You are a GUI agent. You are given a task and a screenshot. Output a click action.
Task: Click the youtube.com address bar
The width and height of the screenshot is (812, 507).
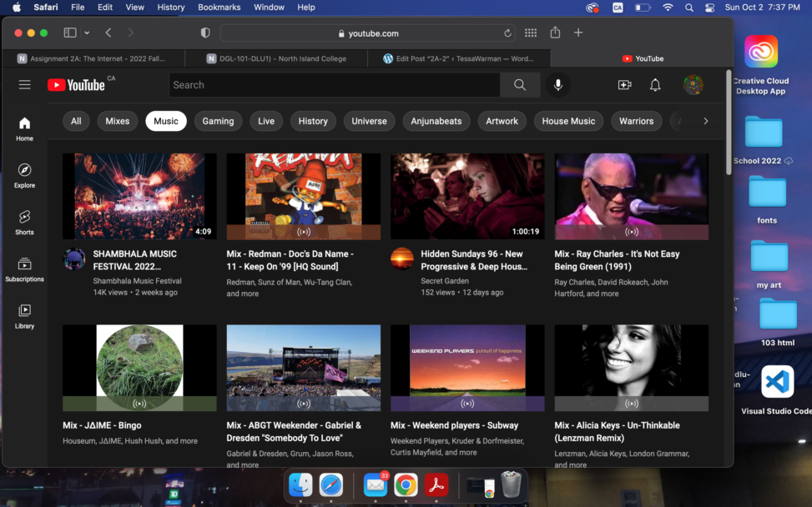click(x=368, y=33)
